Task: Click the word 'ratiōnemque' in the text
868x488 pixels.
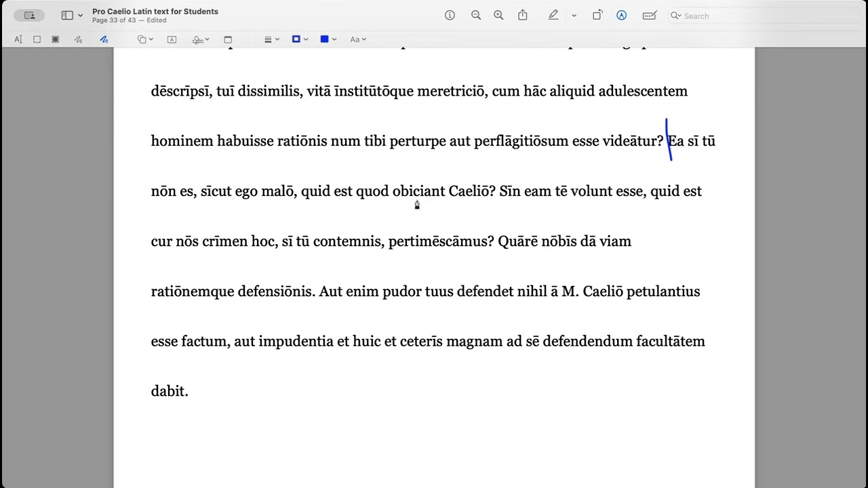Action: (193, 291)
